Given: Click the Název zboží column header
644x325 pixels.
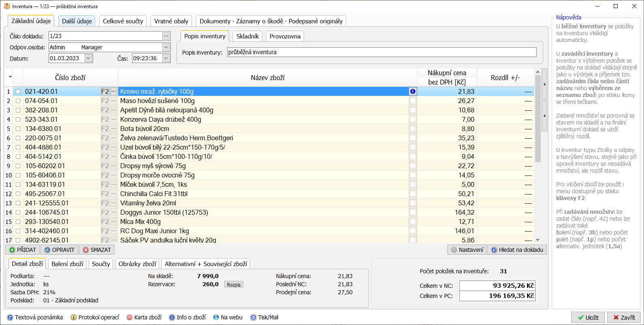Looking at the screenshot, I should (268, 78).
